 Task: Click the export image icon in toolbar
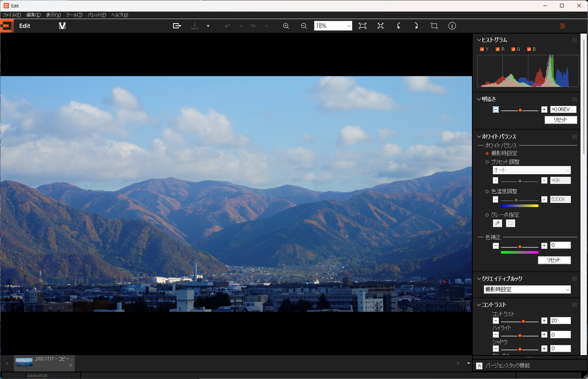point(177,26)
